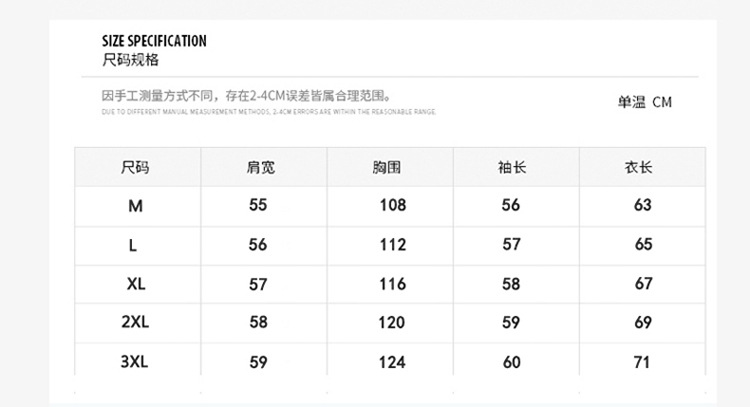This screenshot has width=750, height=407.
Task: Click garment length 65 in L row
Action: 643,244
